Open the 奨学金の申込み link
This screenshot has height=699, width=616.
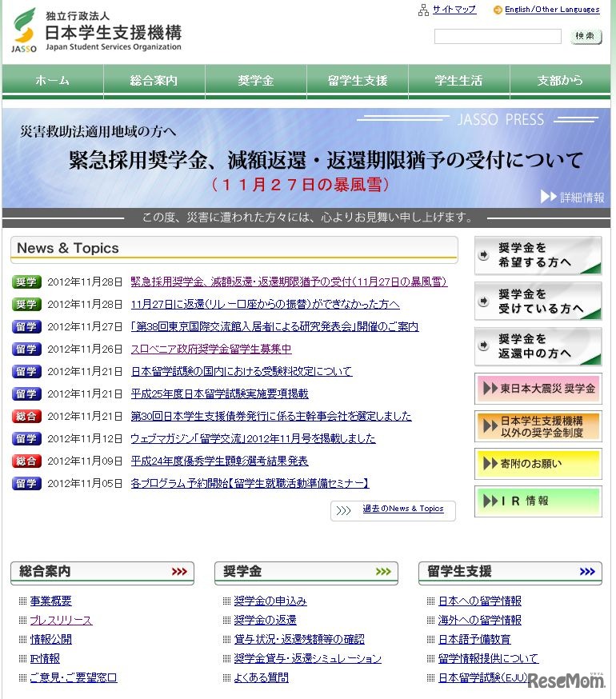(270, 601)
